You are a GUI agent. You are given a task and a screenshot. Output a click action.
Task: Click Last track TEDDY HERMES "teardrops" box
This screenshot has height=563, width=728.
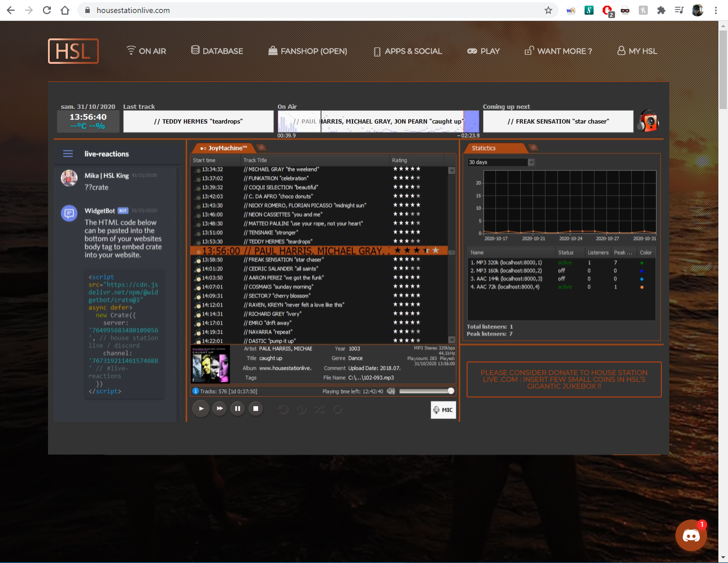coord(198,121)
